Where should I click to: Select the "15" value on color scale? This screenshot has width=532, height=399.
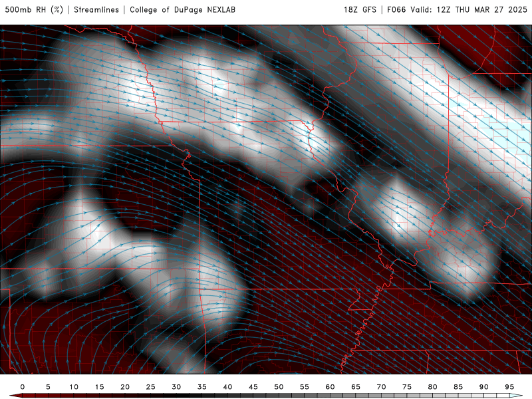(99, 387)
